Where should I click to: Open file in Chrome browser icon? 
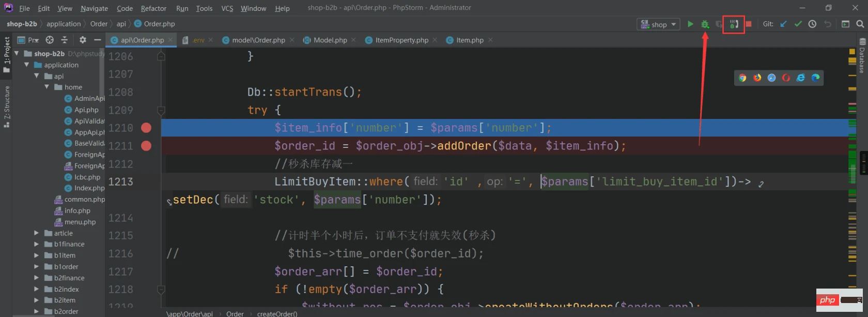(x=742, y=78)
